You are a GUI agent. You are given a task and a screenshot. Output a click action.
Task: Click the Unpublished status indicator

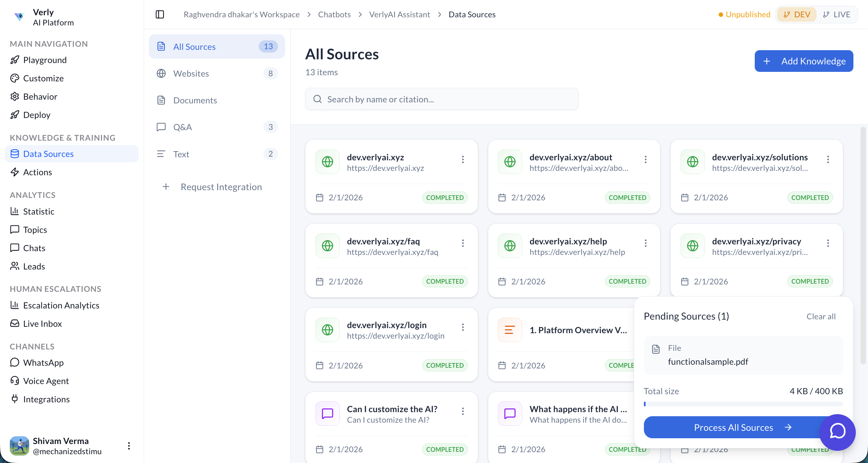coord(744,15)
